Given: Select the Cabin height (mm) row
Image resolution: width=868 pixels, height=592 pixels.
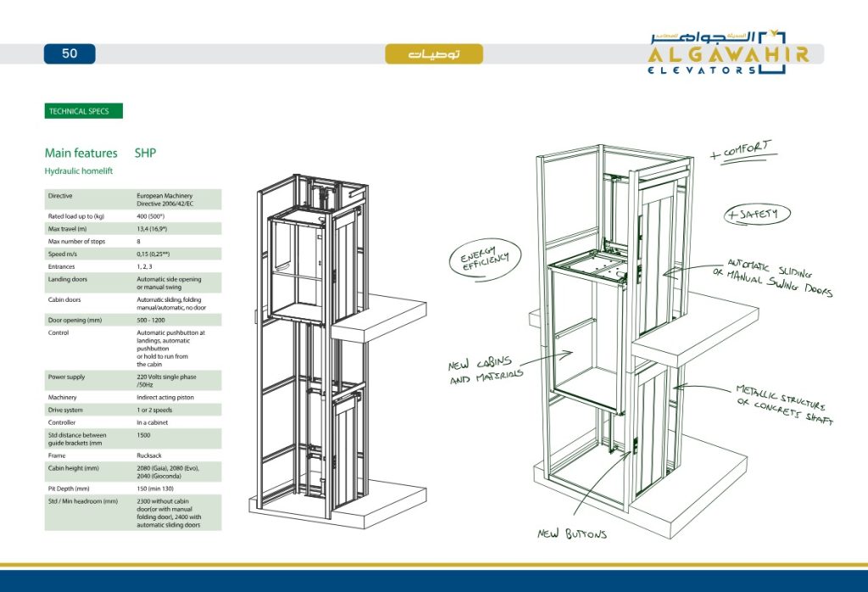Looking at the screenshot, I should click(x=133, y=472).
